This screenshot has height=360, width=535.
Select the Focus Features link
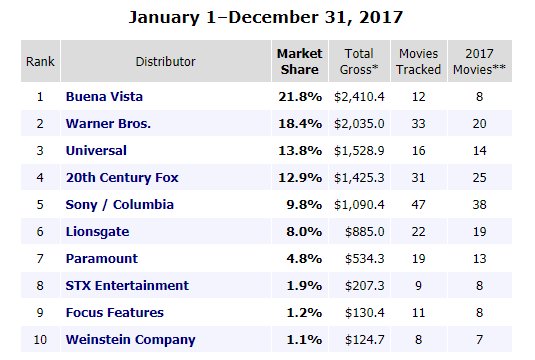point(115,312)
